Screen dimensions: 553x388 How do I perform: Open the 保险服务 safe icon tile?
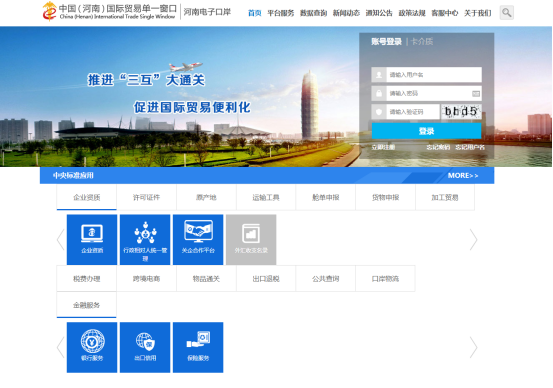(198, 347)
